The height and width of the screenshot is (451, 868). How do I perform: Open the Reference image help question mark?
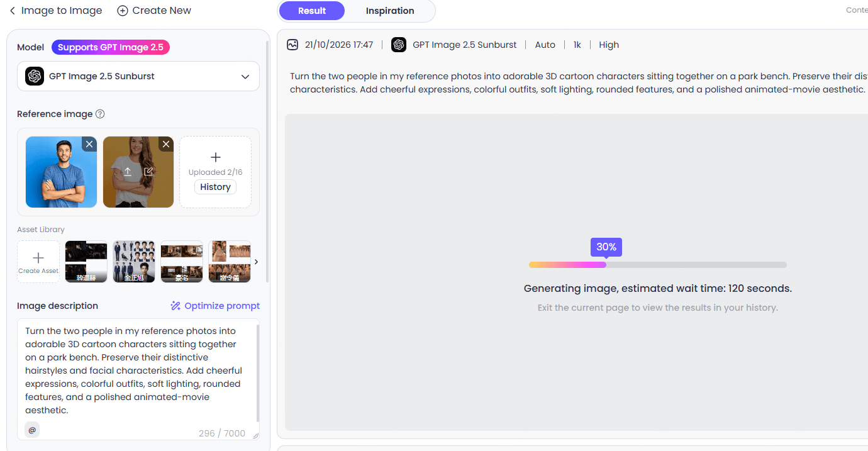tap(100, 114)
